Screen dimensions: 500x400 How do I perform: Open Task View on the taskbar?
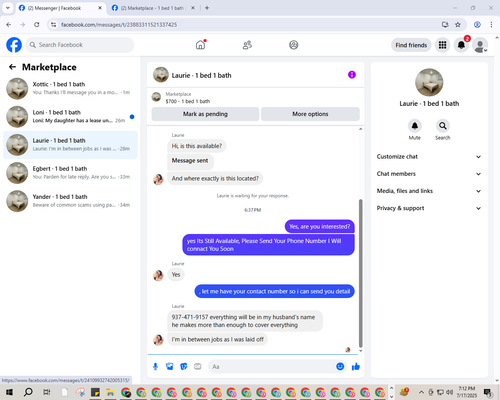pyautogui.click(x=47, y=392)
